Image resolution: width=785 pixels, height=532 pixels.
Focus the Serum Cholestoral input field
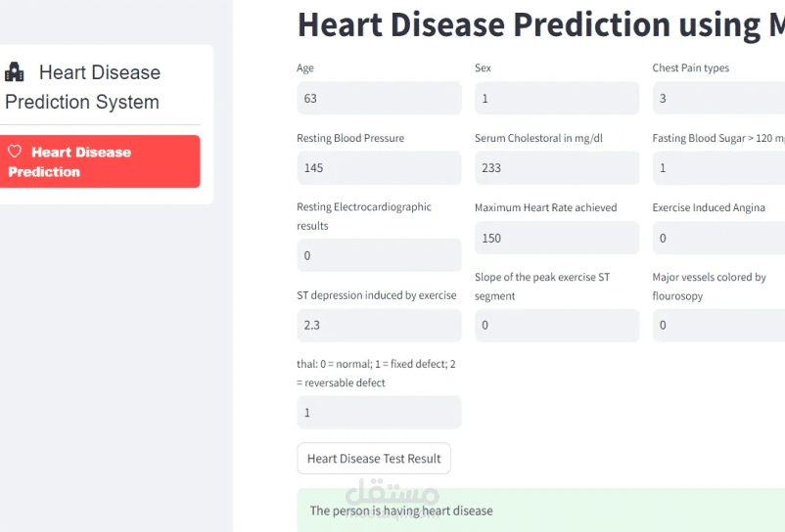556,168
